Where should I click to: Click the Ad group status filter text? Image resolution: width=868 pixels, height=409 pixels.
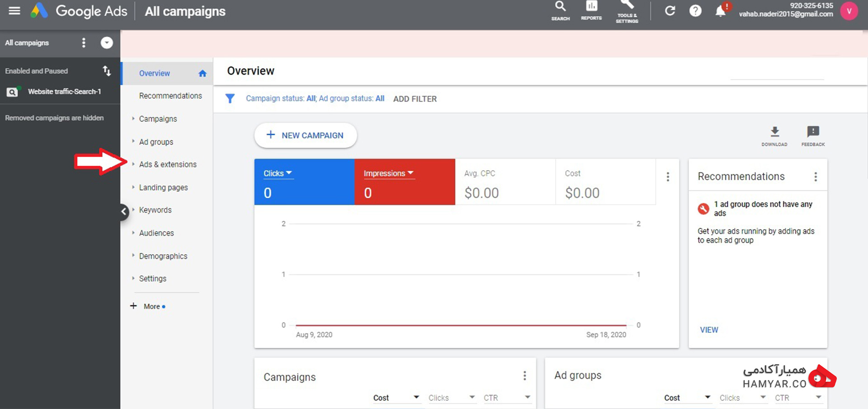[352, 99]
